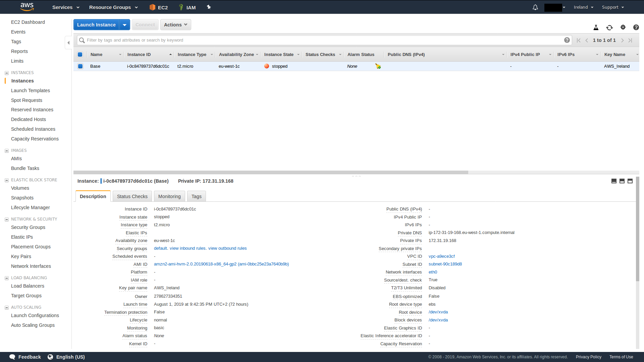644x362 pixels.
Task: Open Key Pairs in sidebar
Action: coord(21,256)
